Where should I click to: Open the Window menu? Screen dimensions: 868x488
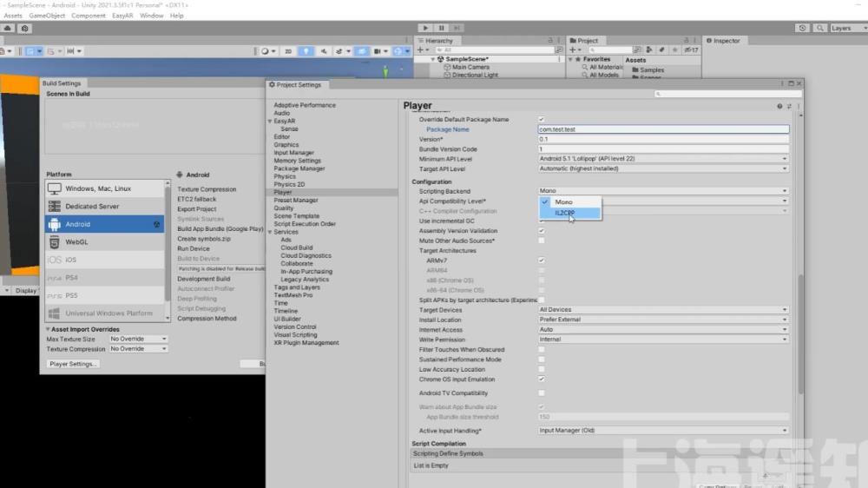(x=151, y=16)
